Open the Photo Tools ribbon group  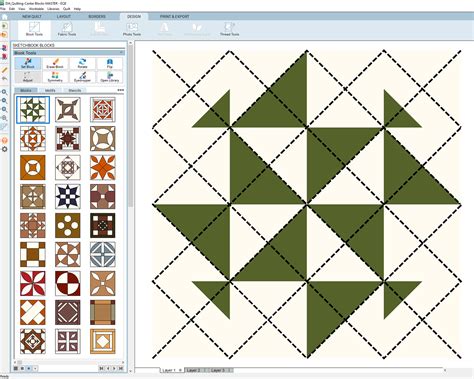[x=132, y=29]
